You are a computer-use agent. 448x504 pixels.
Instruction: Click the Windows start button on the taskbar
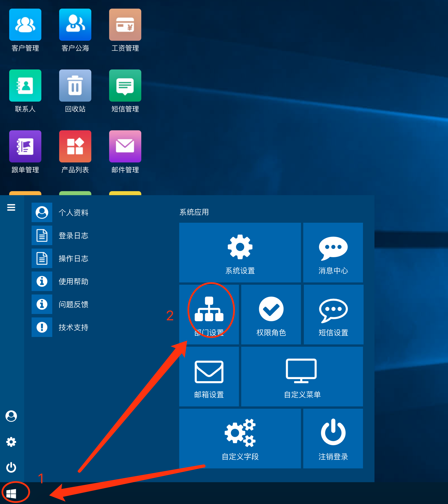11,494
